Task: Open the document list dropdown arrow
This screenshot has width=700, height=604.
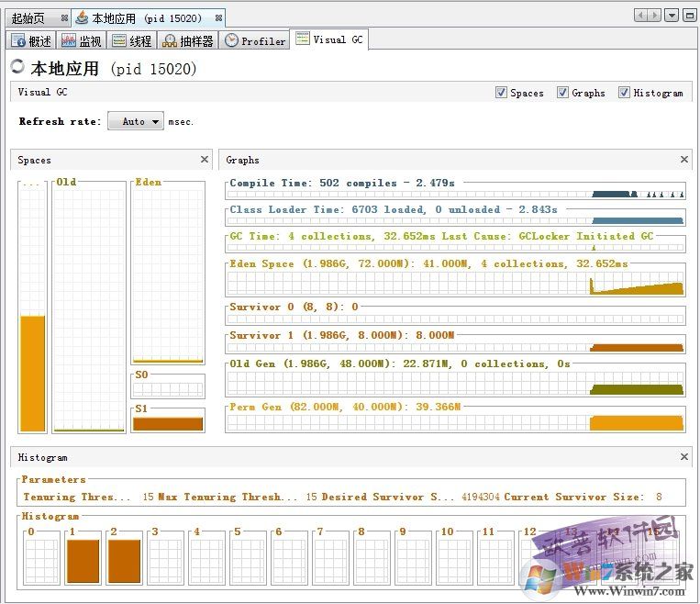Action: (x=672, y=15)
